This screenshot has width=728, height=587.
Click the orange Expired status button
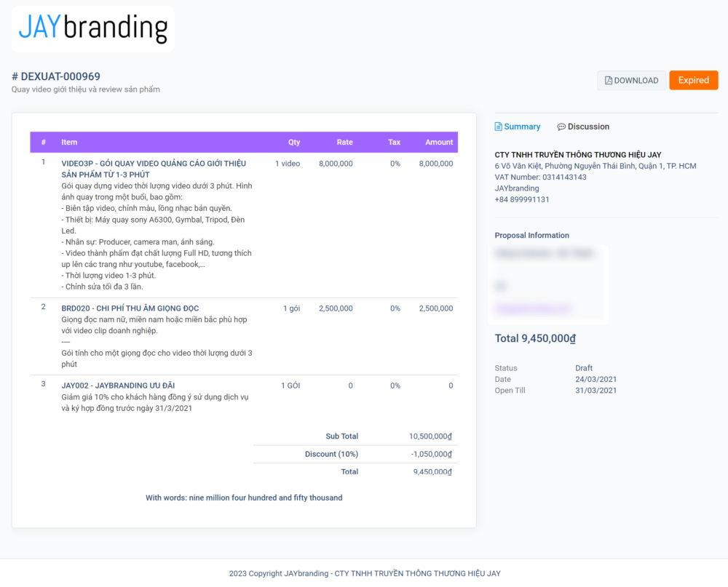pos(693,80)
